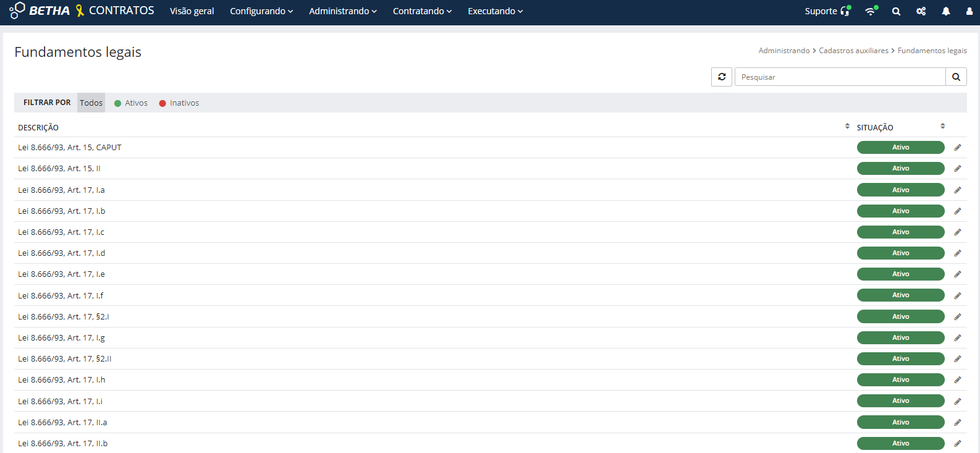Click the Fundamentos legais page heading
Image resolution: width=980 pixels, height=453 pixels.
(x=78, y=52)
